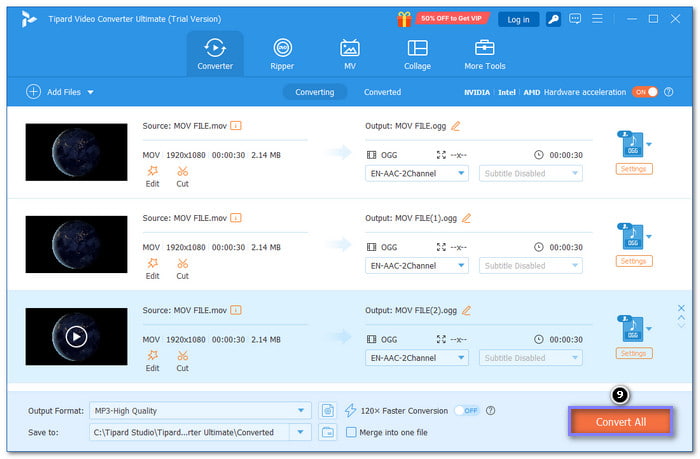Open the hamburger menu

coord(597,19)
